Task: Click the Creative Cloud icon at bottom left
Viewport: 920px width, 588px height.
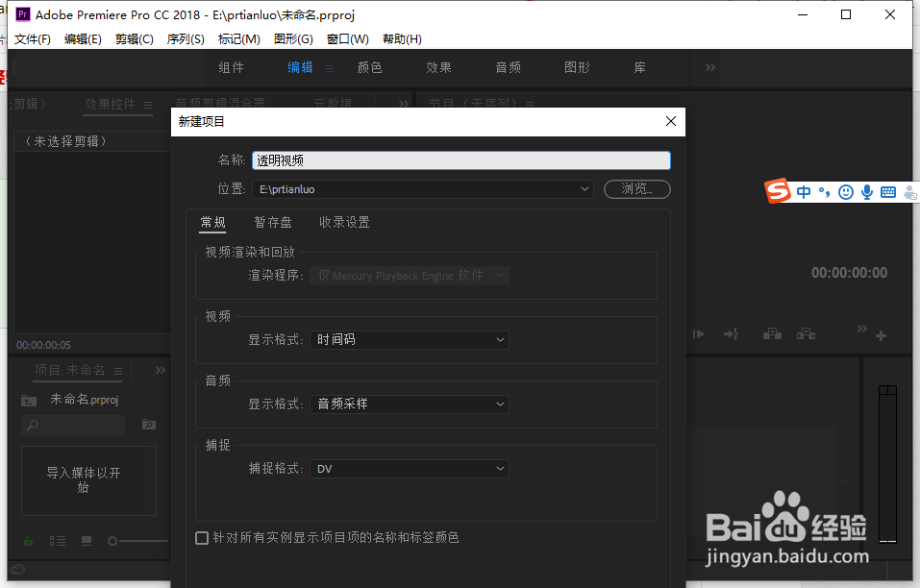Action: 17,570
